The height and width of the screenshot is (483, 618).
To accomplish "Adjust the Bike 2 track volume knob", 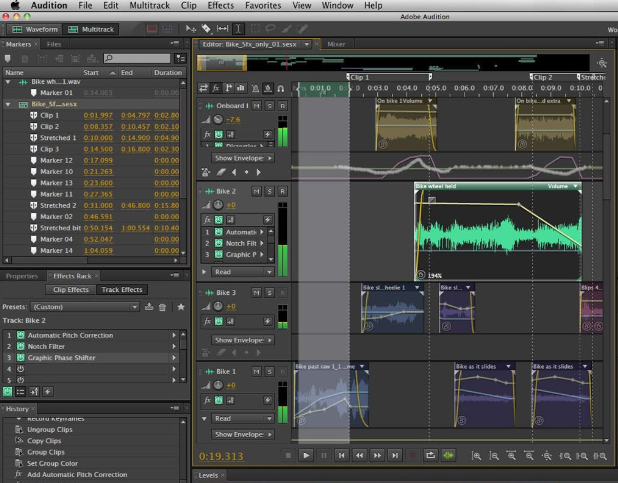I will pyautogui.click(x=218, y=205).
